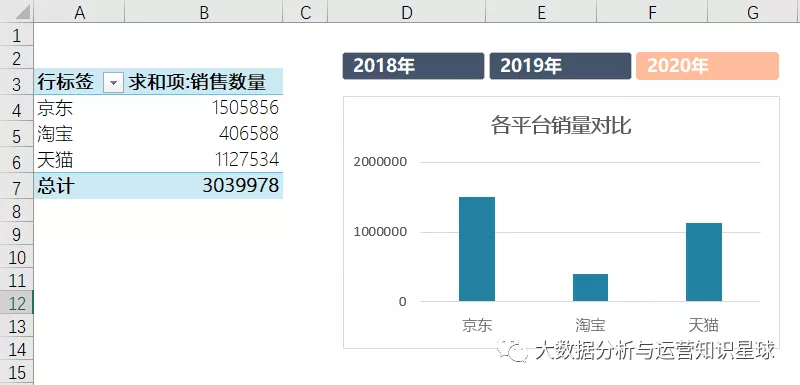This screenshot has width=800, height=385.
Task: Select the 天猫 bar in chart
Action: pos(704,262)
